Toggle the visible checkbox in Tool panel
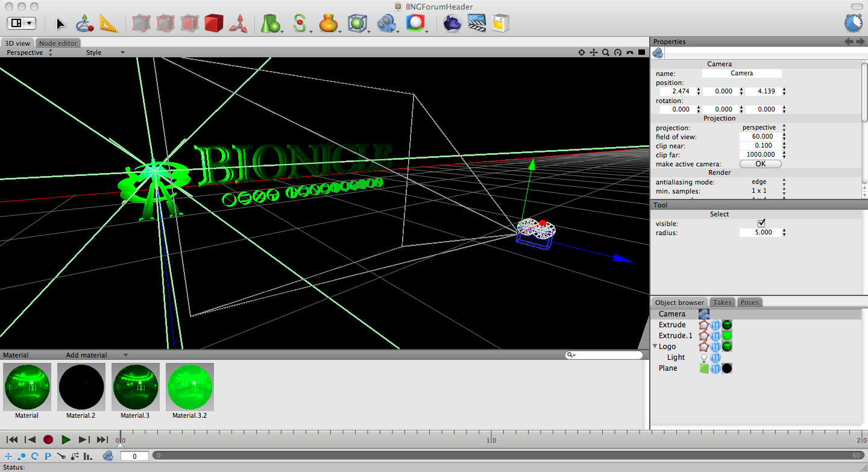 [761, 223]
